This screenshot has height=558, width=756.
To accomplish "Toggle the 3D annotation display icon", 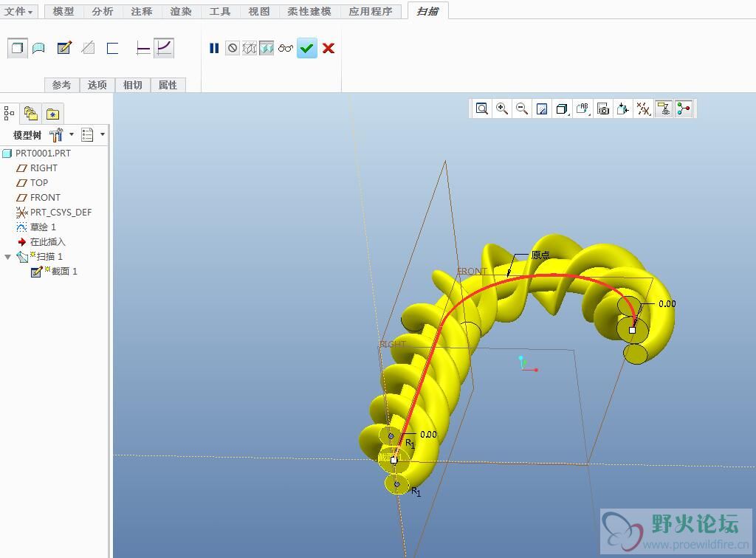I will [x=664, y=109].
